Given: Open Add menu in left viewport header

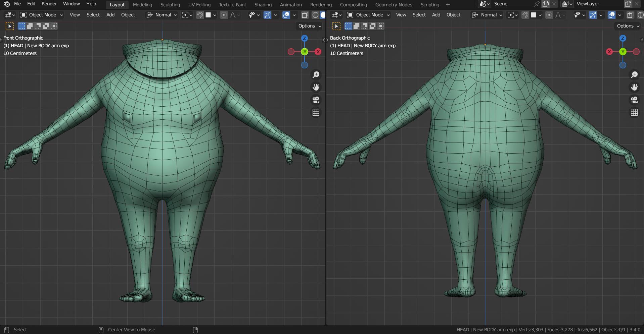Looking at the screenshot, I should (x=110, y=15).
